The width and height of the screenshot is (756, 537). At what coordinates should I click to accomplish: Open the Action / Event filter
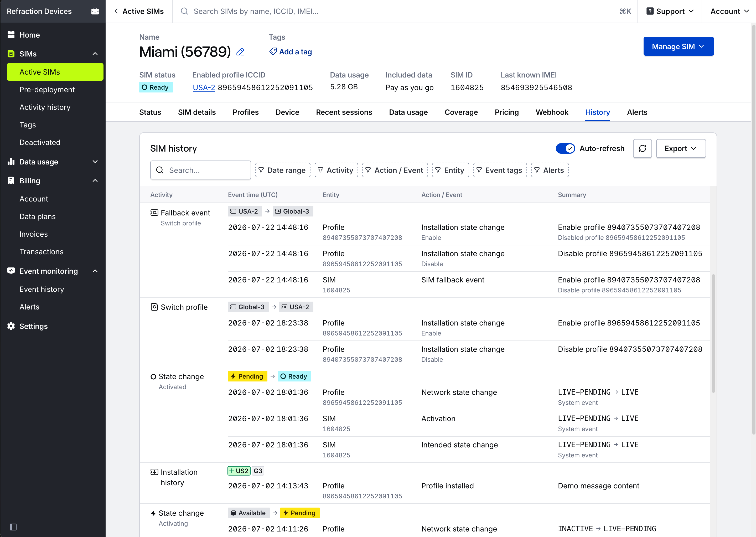click(x=395, y=170)
